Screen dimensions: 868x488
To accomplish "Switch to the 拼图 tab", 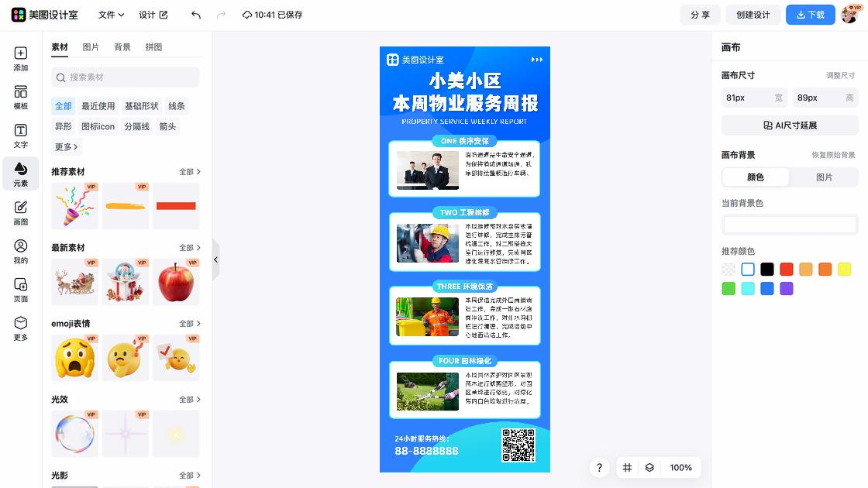I will coord(153,47).
